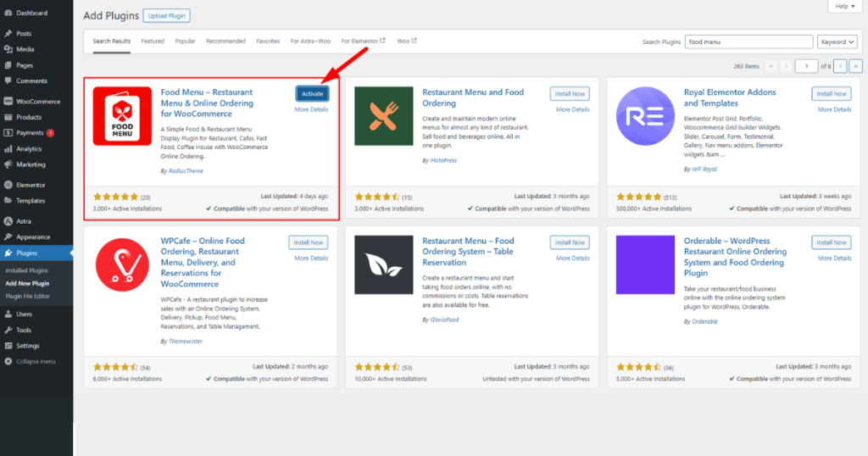Open the Installed Plugins submenu item

click(26, 270)
